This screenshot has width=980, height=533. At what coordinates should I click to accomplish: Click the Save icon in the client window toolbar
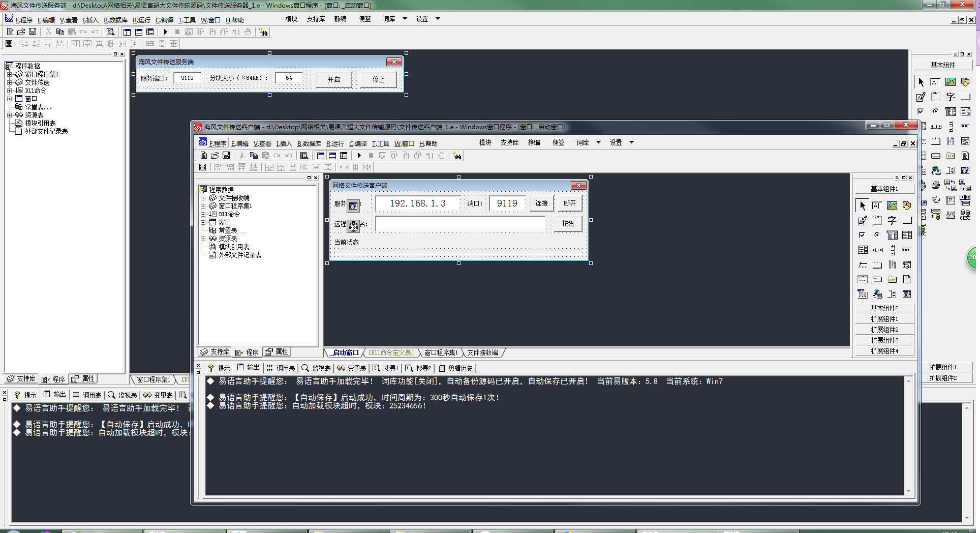(226, 156)
